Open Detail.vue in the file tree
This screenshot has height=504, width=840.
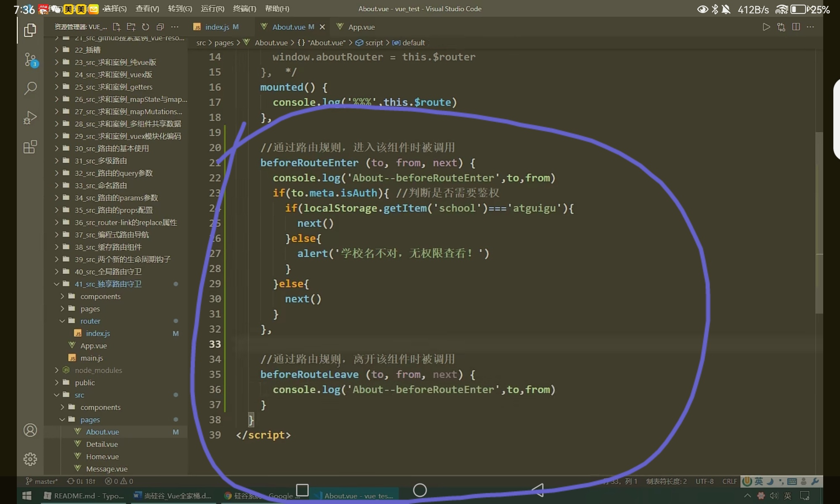(x=102, y=444)
